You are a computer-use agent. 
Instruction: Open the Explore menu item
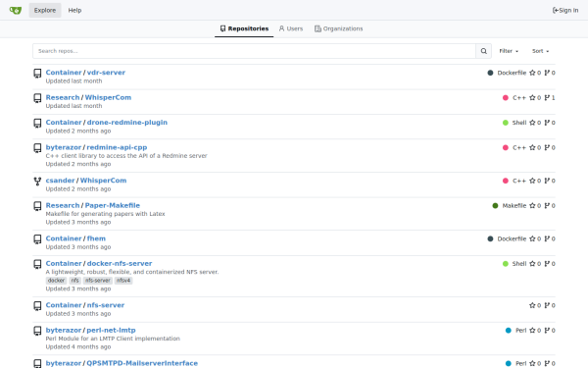tap(45, 10)
